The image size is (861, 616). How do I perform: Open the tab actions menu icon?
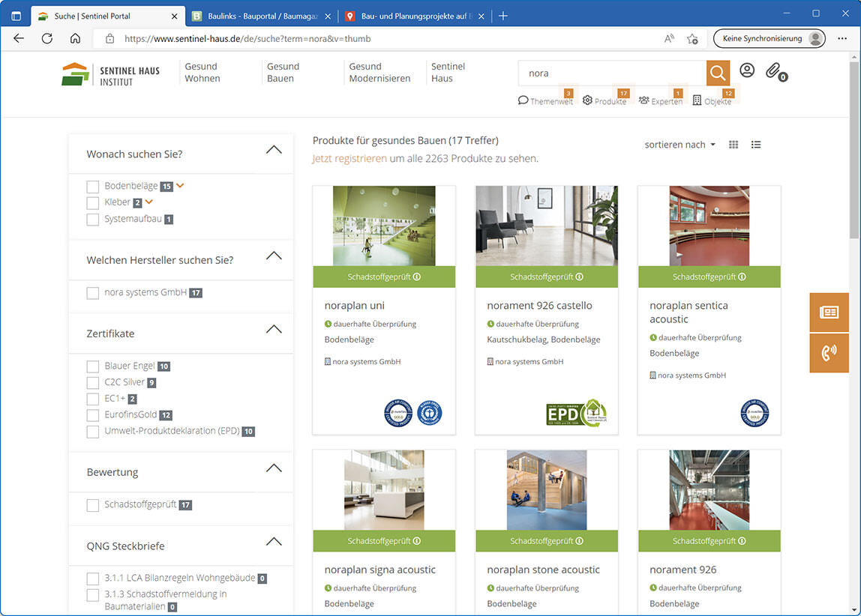[16, 16]
